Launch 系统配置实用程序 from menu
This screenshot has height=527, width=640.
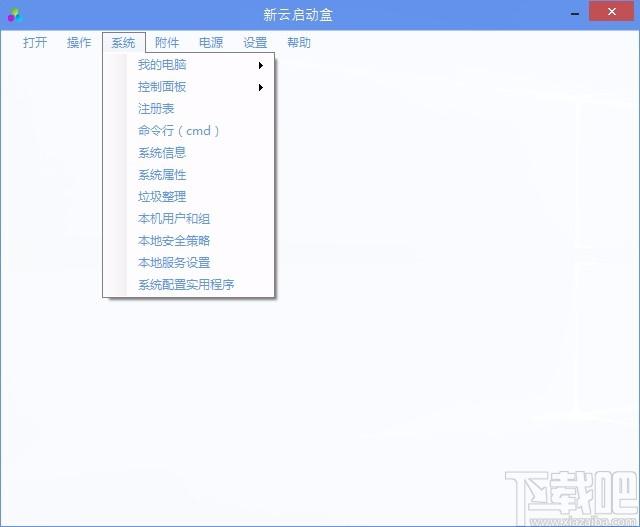186,285
